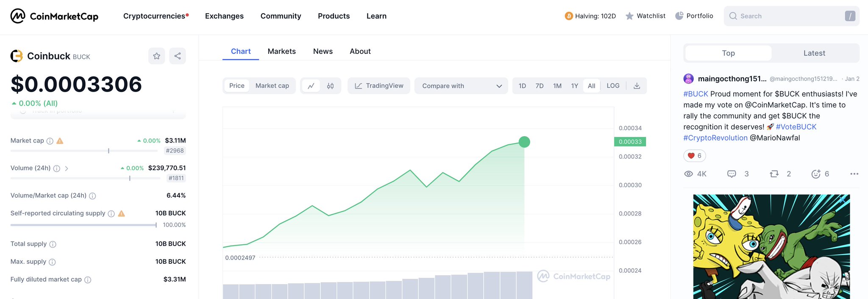Set chart range to All
The image size is (868, 299).
click(x=592, y=86)
